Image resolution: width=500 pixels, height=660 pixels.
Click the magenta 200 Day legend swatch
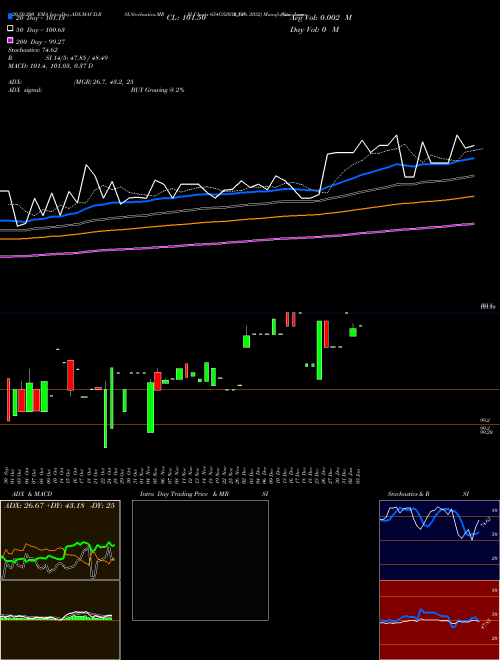click(10, 40)
